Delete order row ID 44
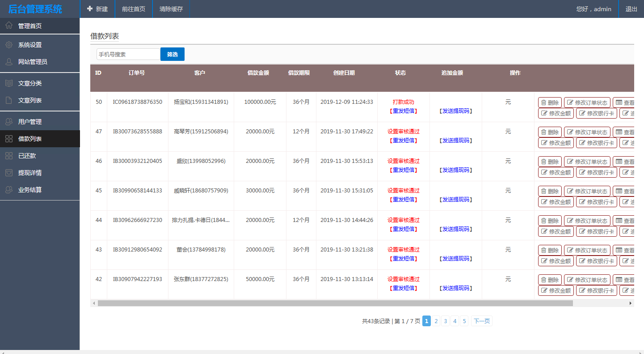644x354 pixels. click(x=550, y=221)
